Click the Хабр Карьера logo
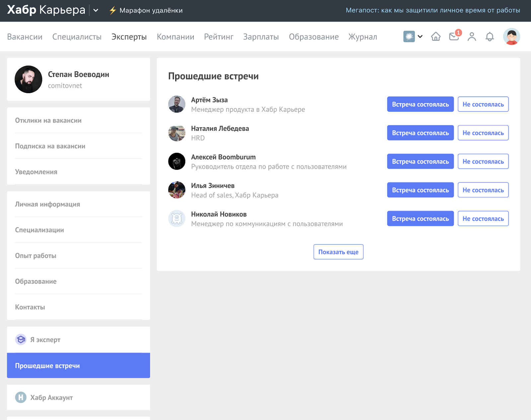 pos(46,10)
